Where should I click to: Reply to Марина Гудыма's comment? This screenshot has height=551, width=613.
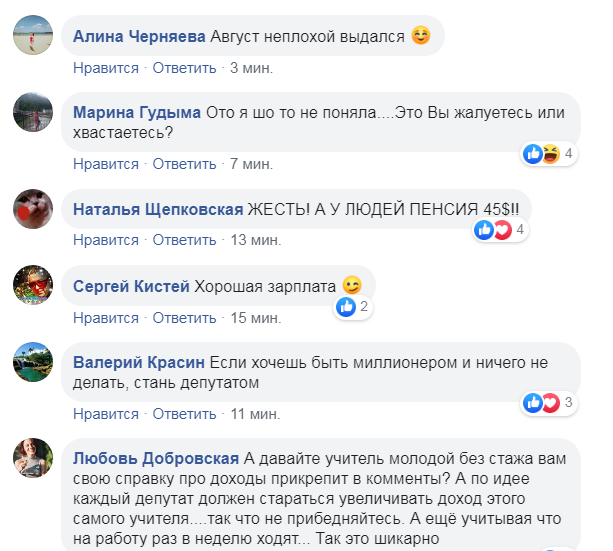pyautogui.click(x=185, y=163)
